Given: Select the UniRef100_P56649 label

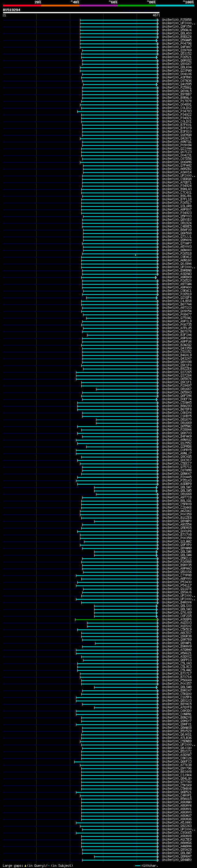Looking at the screenshot, I should 176,680.
